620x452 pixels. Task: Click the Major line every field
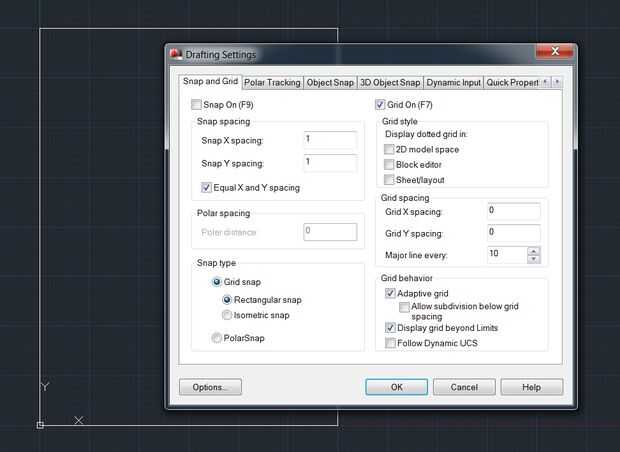508,255
